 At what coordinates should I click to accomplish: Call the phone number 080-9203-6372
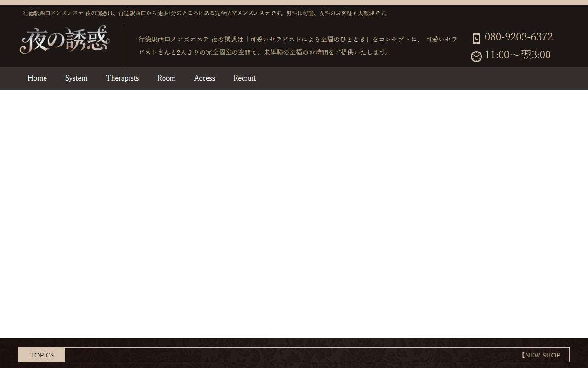518,37
